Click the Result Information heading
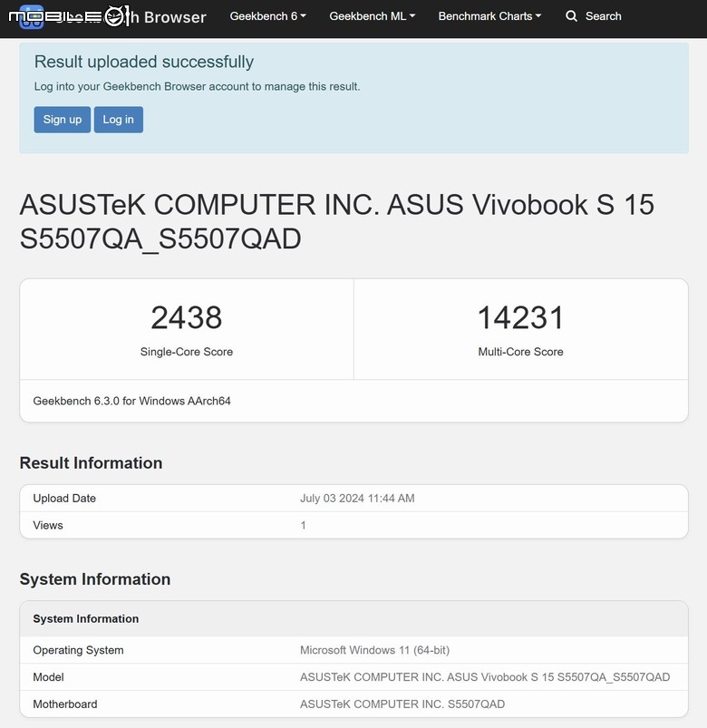Screen dimensions: 707x728 pyautogui.click(x=91, y=463)
